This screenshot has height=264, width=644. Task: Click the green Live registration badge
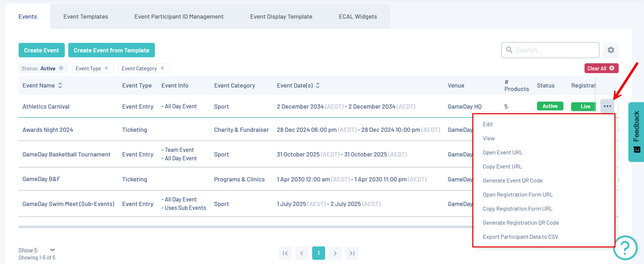[584, 106]
